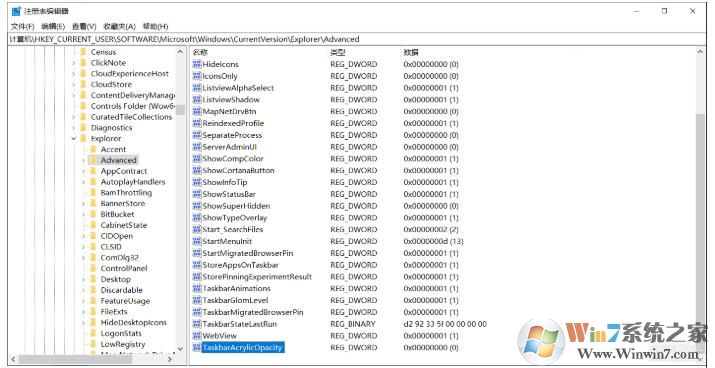Expand the ContentDeliveryManager tree node
This screenshot has height=368, width=715.
click(x=73, y=95)
